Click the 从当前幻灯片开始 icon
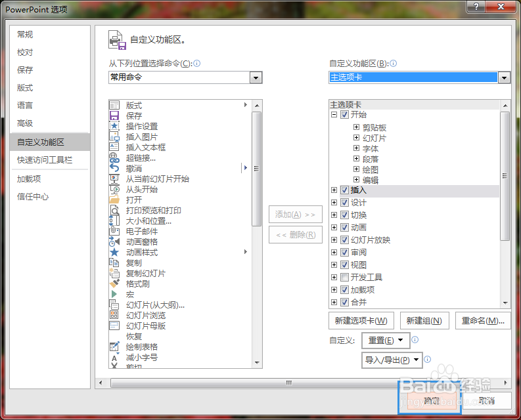The width and height of the screenshot is (521, 420). (114, 179)
